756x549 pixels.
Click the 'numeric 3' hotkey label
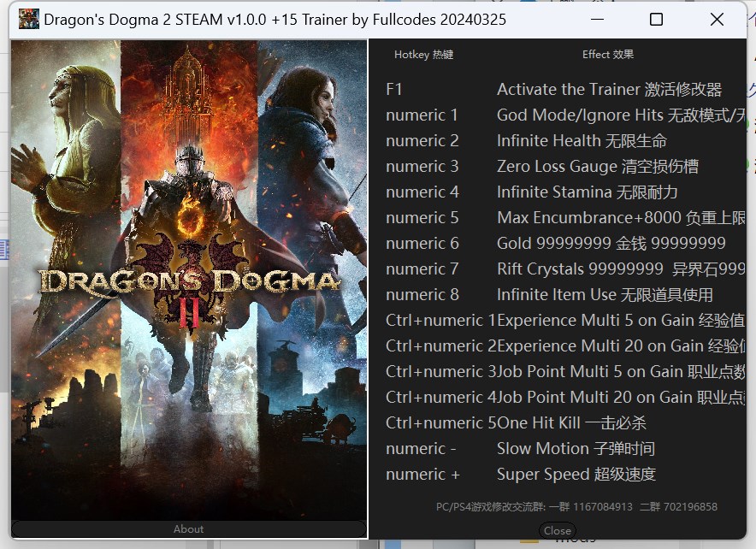[x=422, y=166]
